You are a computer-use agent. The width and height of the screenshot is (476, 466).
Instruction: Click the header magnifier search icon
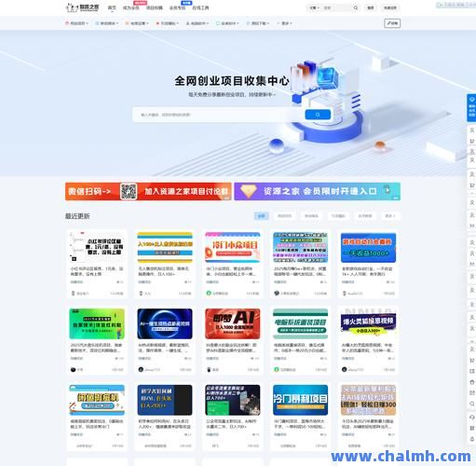356,7
